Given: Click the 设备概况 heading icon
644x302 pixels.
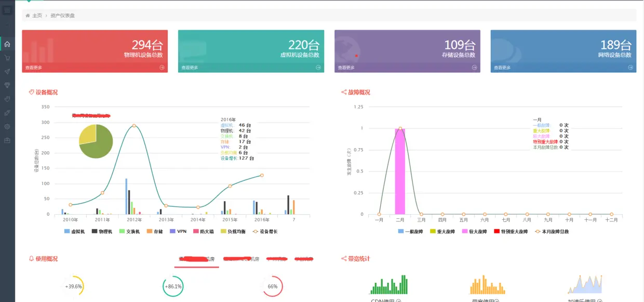Looking at the screenshot, I should click(31, 92).
